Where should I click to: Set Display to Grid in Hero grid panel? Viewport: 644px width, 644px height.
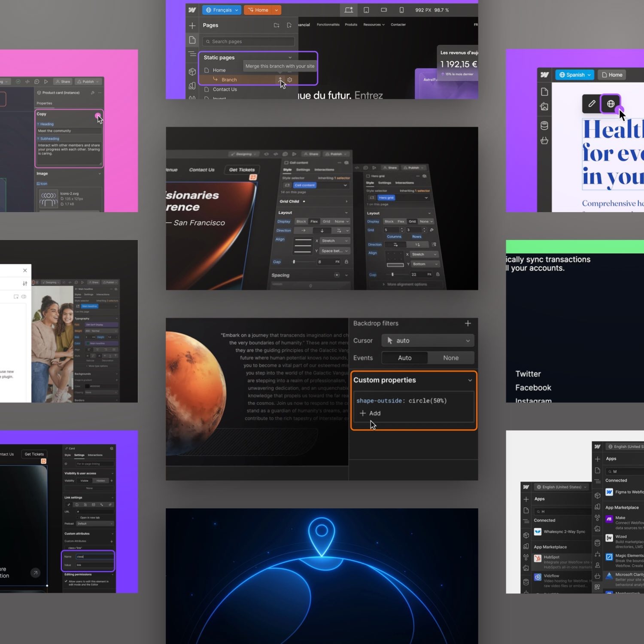coord(412,221)
